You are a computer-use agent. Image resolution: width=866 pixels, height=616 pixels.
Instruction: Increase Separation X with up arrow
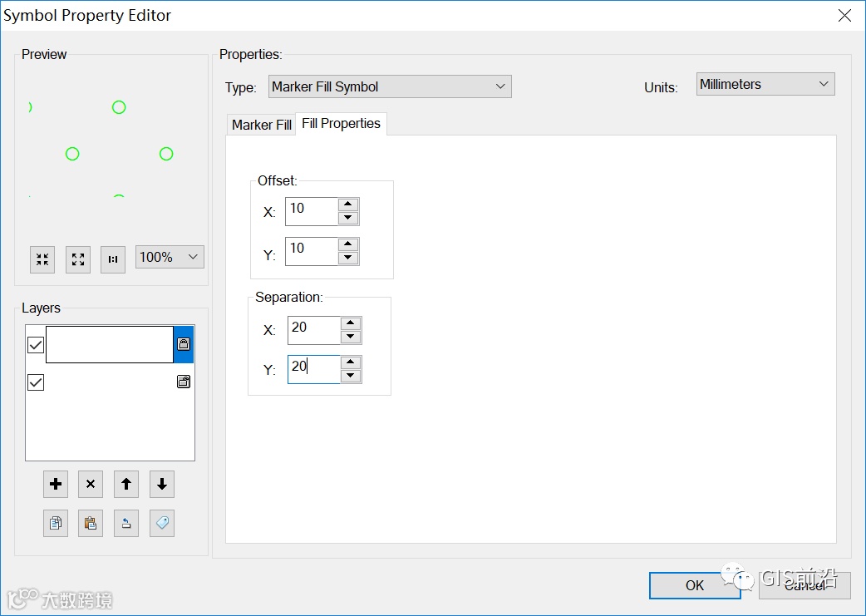[x=351, y=323]
